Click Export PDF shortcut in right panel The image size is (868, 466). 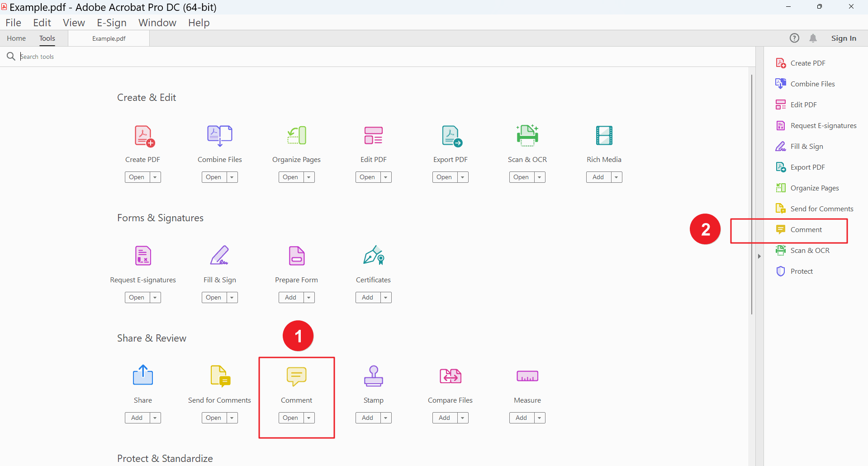(x=801, y=167)
